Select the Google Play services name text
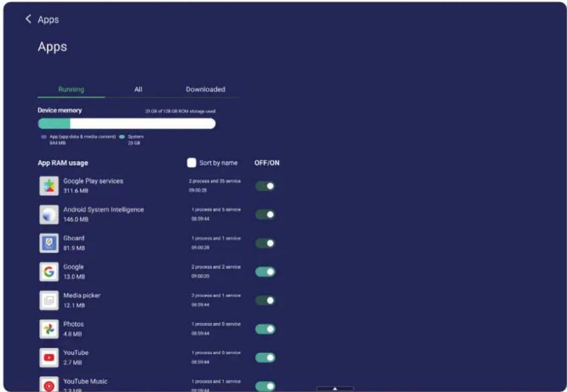Screen dimensions: 567x392 click(93, 181)
